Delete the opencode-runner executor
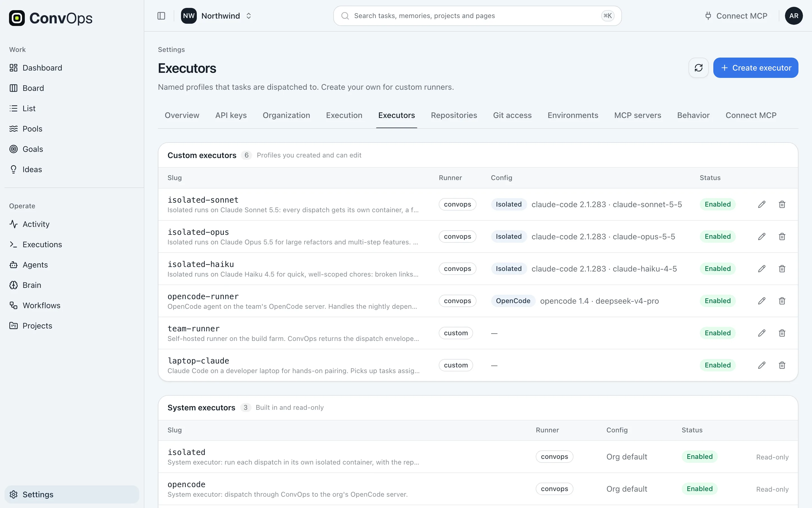The image size is (812, 508). 782,301
